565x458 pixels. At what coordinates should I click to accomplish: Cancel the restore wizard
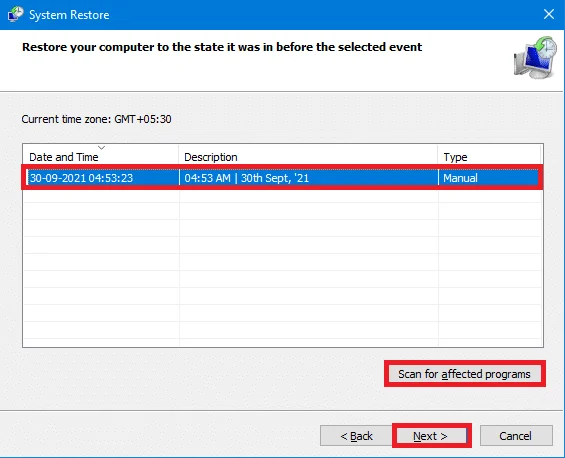click(x=516, y=436)
